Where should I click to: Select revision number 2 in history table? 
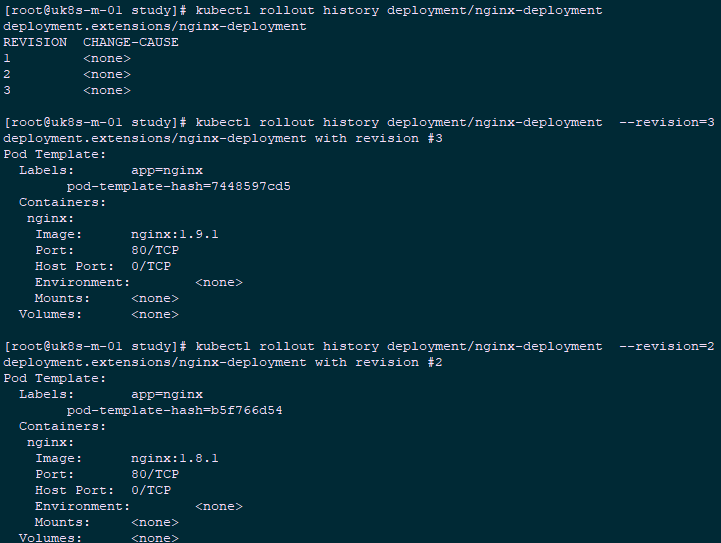[x=7, y=74]
